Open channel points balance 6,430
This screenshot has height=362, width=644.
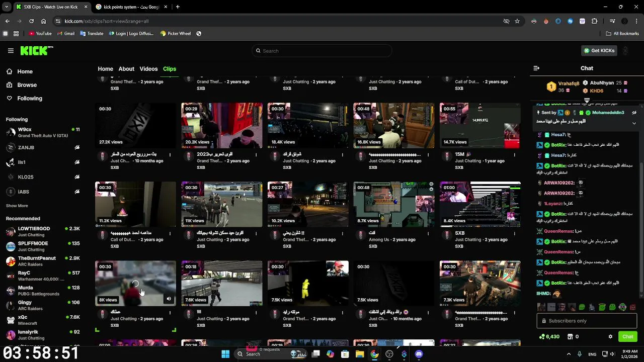tap(549, 337)
